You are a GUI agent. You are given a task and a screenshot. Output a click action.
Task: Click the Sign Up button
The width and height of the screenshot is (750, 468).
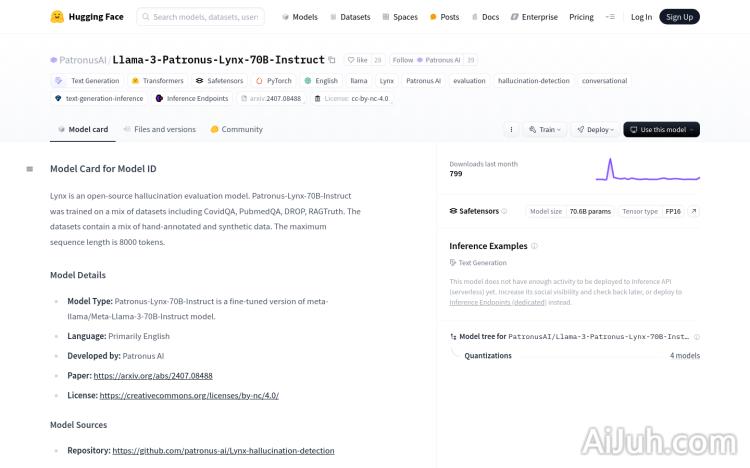(x=679, y=17)
